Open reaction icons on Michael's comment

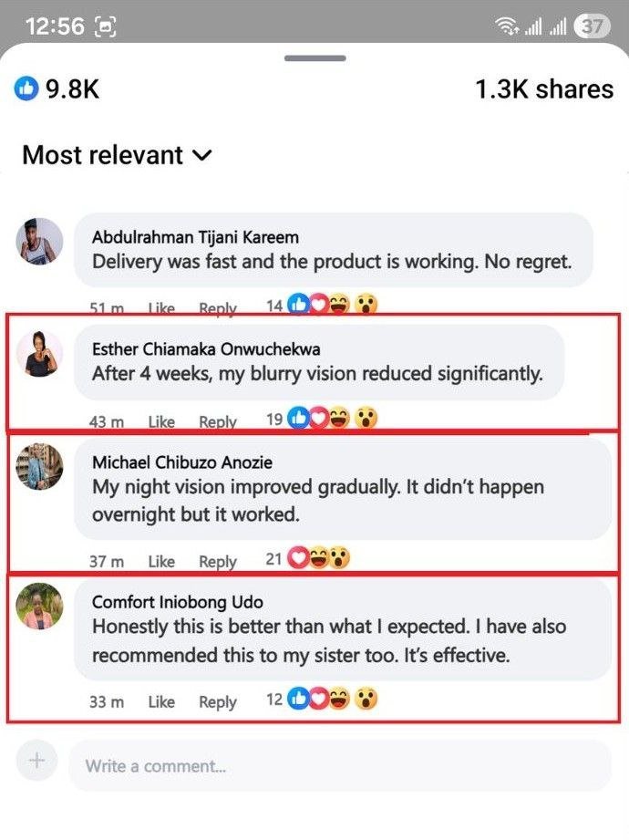[318, 558]
